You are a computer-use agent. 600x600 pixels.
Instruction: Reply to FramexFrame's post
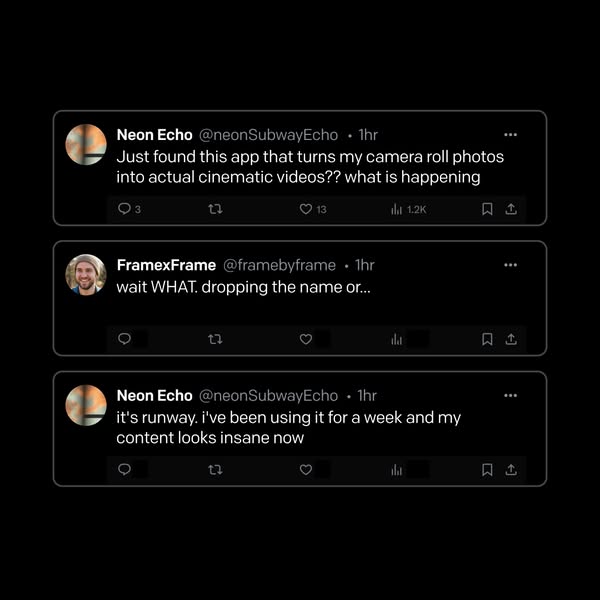pyautogui.click(x=124, y=339)
